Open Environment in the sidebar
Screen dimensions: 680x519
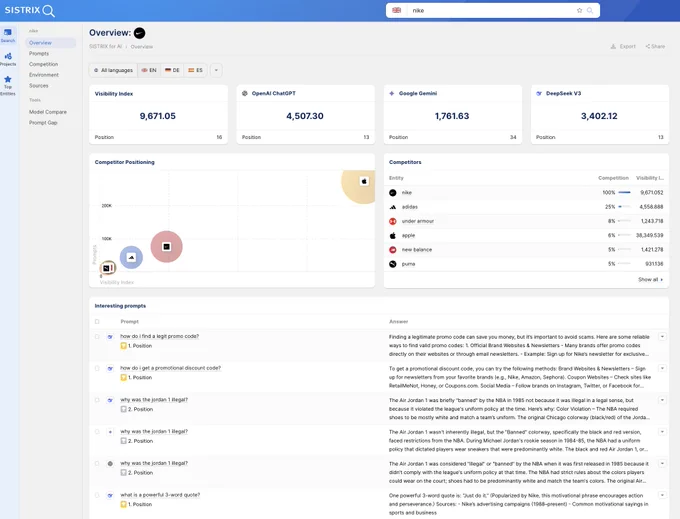pos(44,75)
